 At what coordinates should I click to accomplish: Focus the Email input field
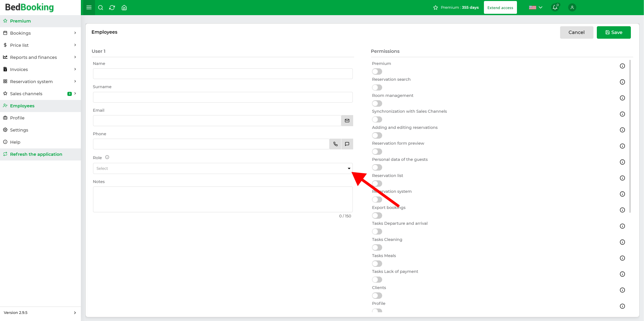point(217,120)
